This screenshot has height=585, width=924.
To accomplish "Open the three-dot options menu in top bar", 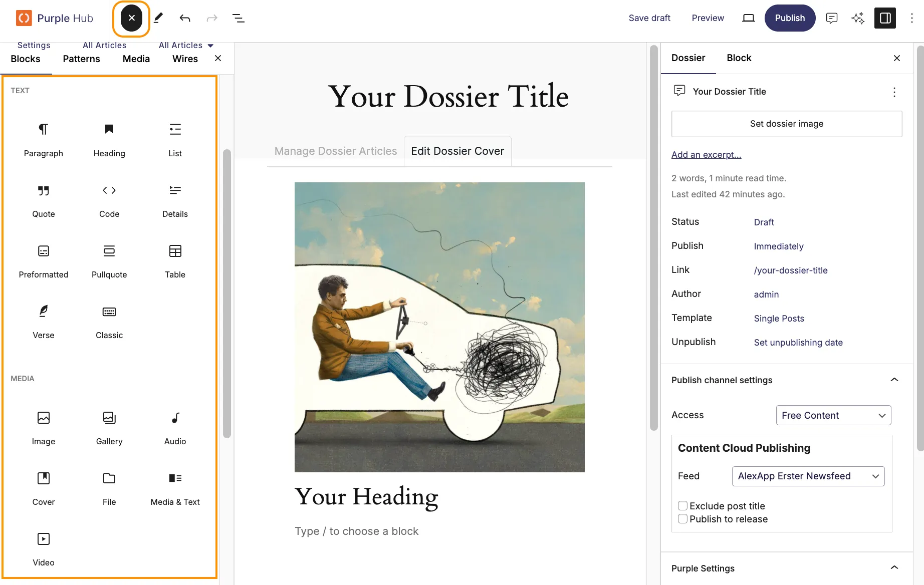I will (x=912, y=18).
